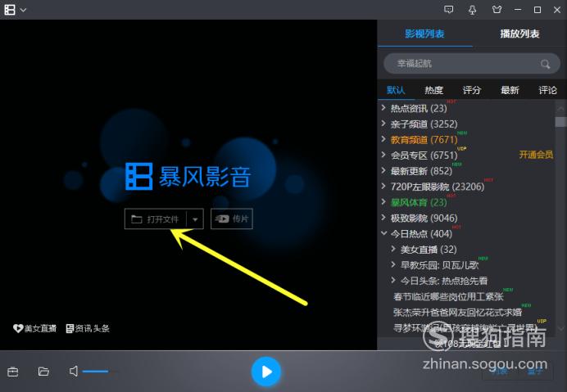The width and height of the screenshot is (567, 392).
Task: Click the 开通会员 link
Action: click(x=536, y=155)
